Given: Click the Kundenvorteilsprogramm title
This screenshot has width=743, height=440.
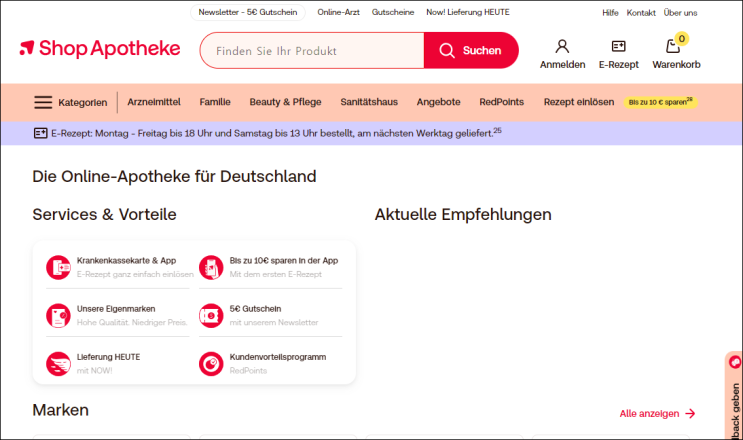Looking at the screenshot, I should [x=278, y=357].
